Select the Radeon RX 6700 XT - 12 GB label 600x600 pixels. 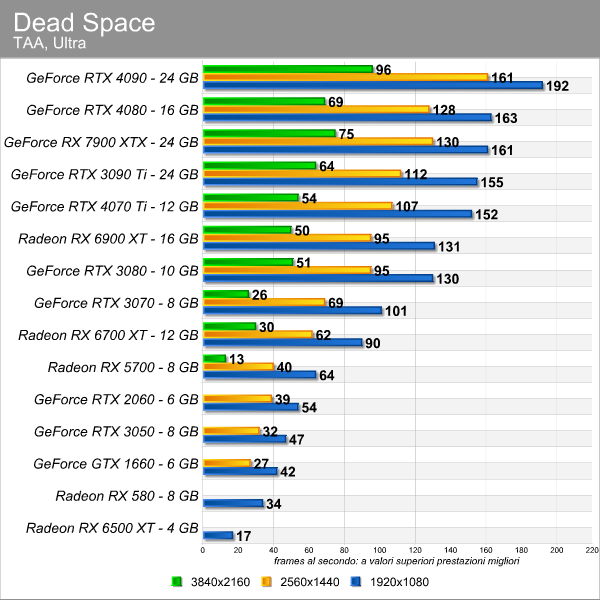click(x=109, y=335)
